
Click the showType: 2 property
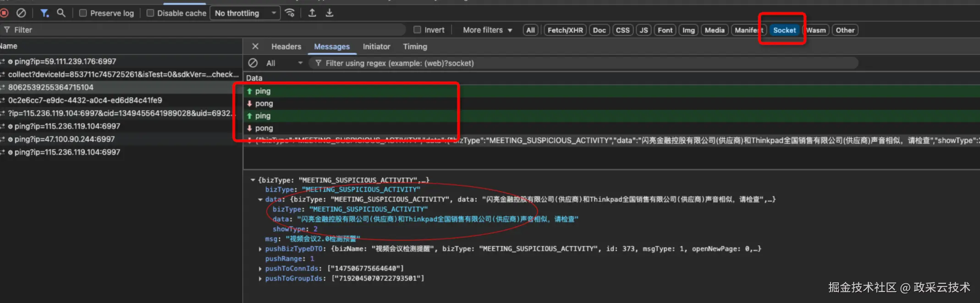(295, 229)
